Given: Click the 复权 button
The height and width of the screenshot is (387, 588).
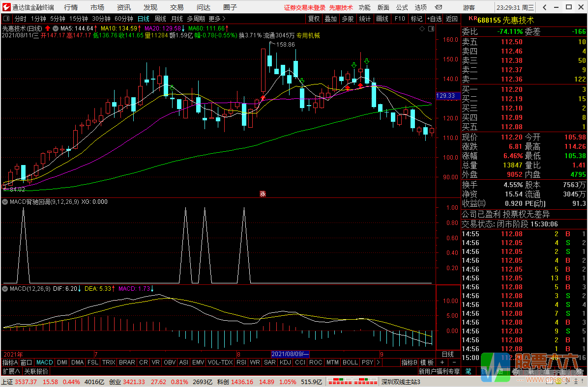Looking at the screenshot, I should (x=314, y=18).
